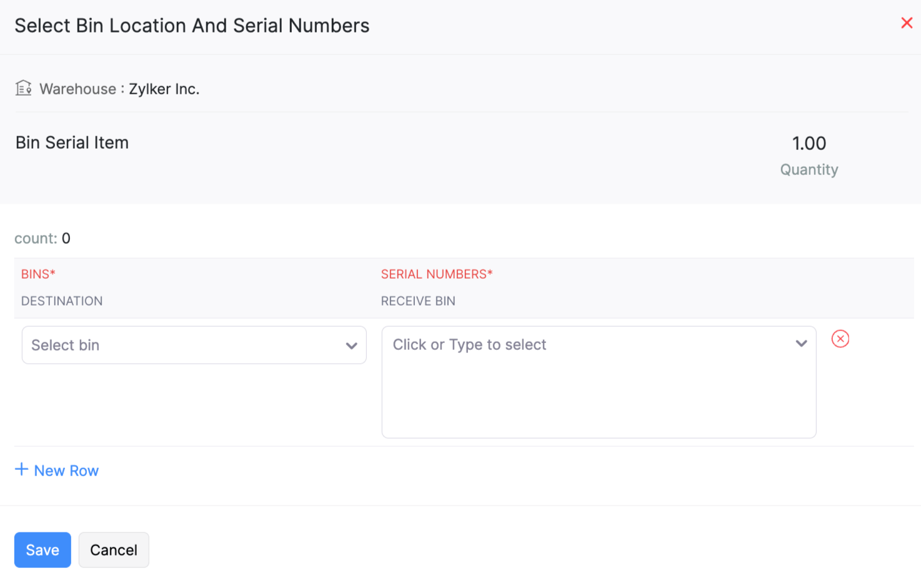Viewport: 921px width, 588px height.
Task: Click the dialog title text
Action: (192, 26)
